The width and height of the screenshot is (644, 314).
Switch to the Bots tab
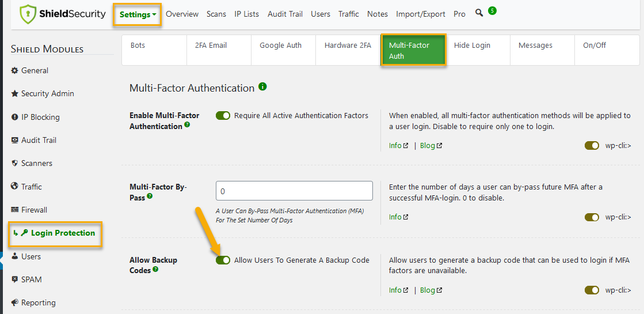(154, 50)
